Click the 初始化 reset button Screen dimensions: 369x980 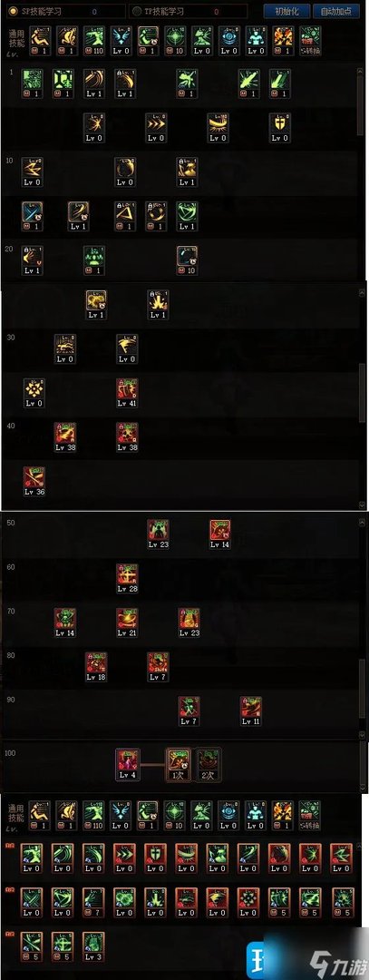286,11
